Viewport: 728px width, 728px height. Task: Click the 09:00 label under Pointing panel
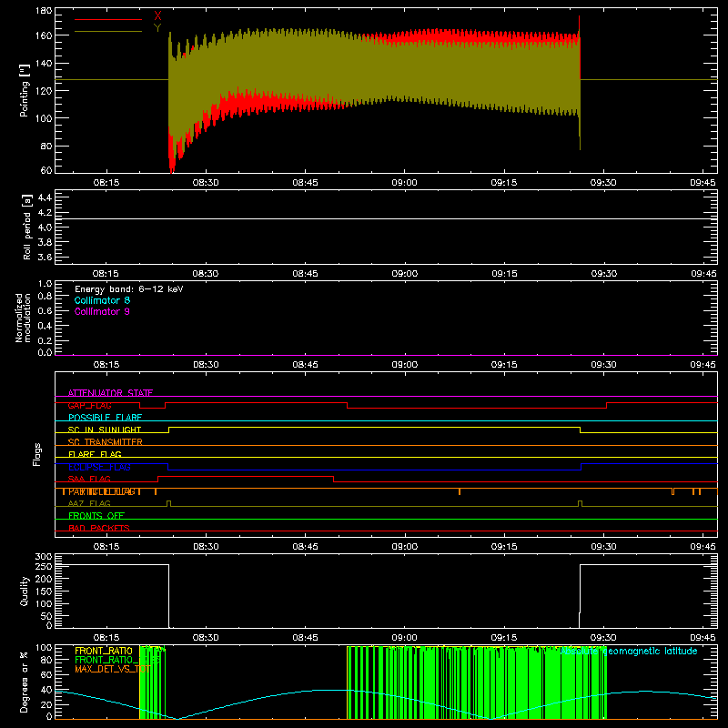[404, 183]
